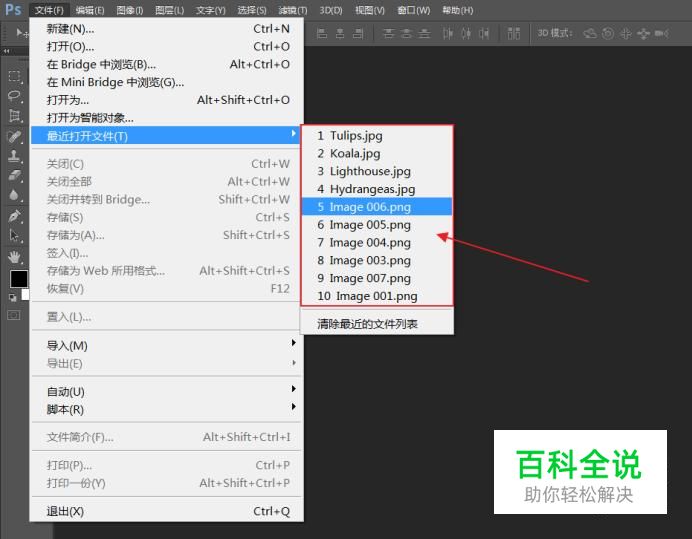Open the 图像(I) menu

coord(130,10)
